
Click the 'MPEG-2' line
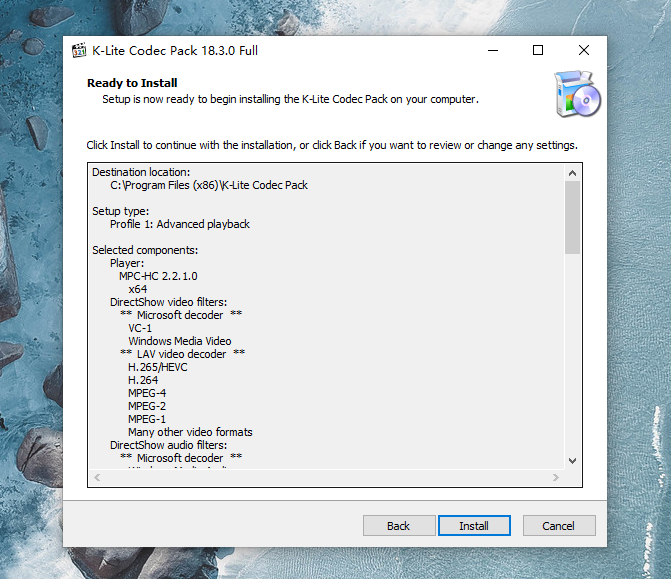point(147,406)
